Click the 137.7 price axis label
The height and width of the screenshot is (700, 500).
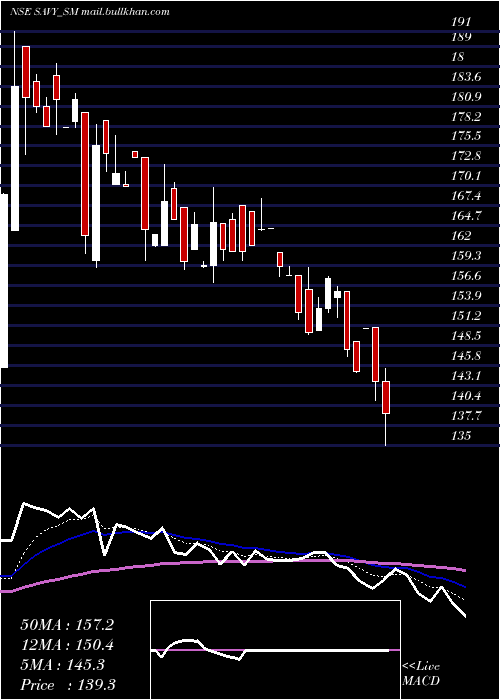466,415
